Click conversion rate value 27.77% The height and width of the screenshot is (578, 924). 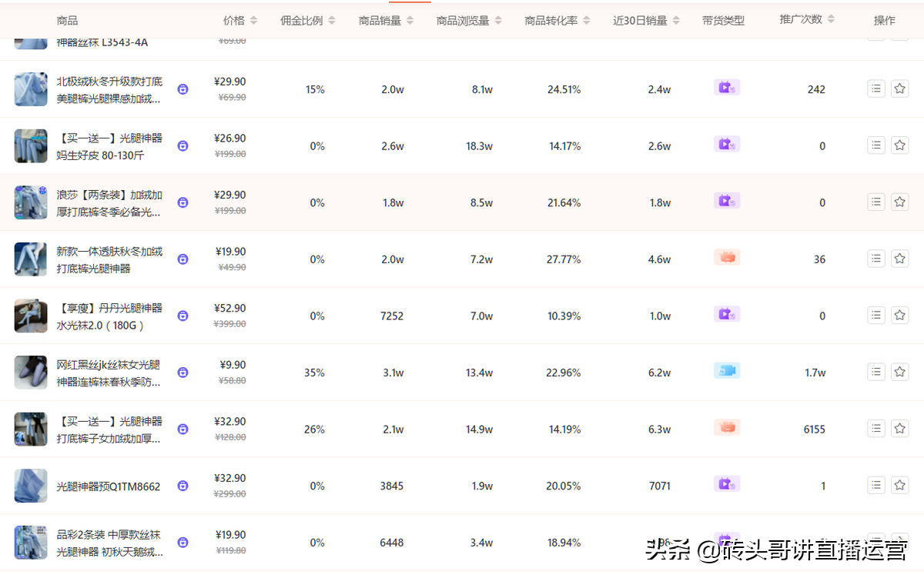tap(564, 259)
